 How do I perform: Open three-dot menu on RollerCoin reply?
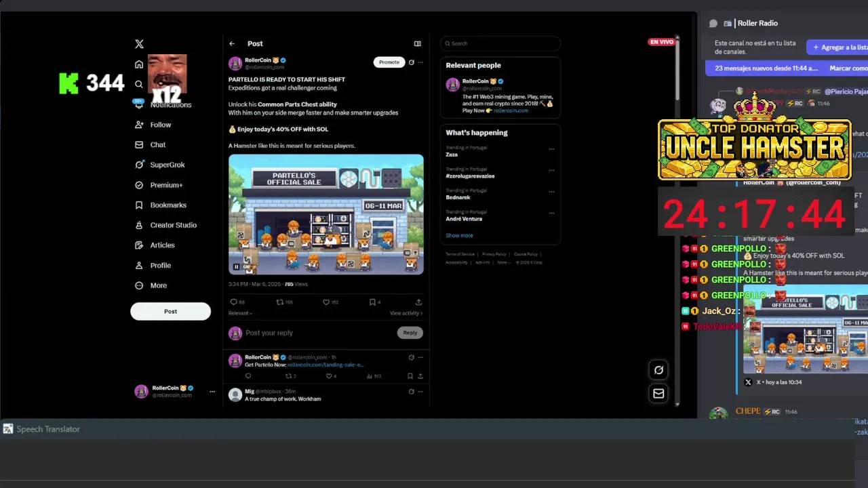tap(420, 357)
